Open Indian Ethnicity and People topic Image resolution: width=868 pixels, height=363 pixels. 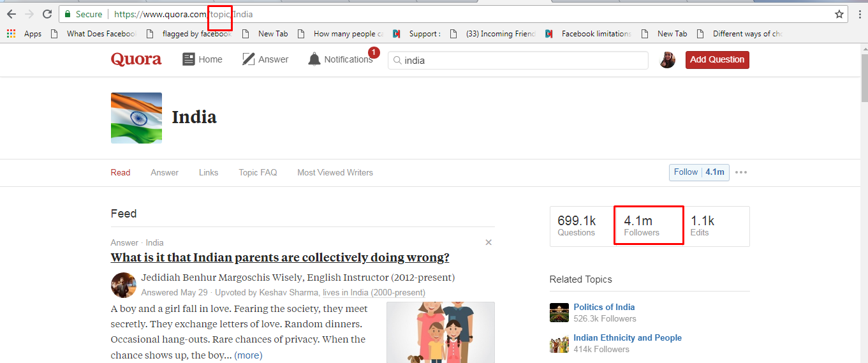(628, 337)
